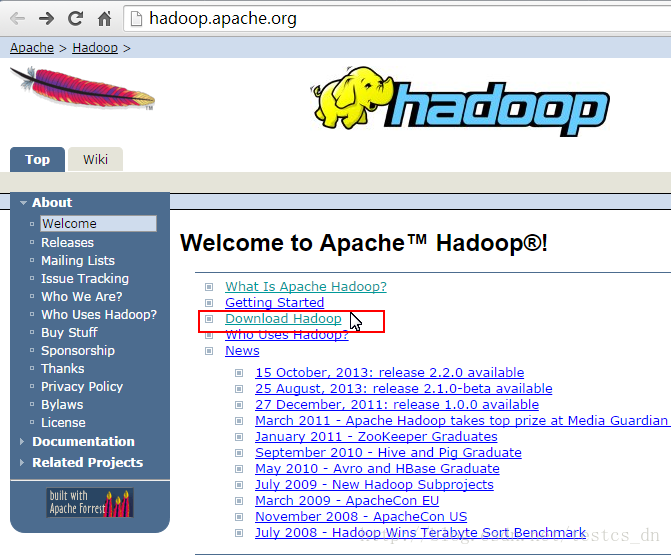Open Who Uses Hadoop? in the sidebar
Image resolution: width=671 pixels, height=555 pixels.
pos(99,315)
